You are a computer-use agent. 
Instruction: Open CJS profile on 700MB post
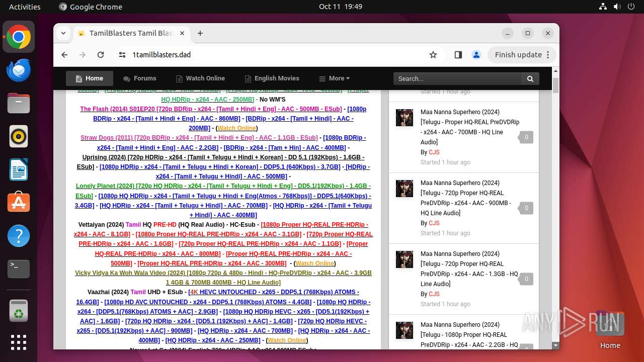(434, 152)
